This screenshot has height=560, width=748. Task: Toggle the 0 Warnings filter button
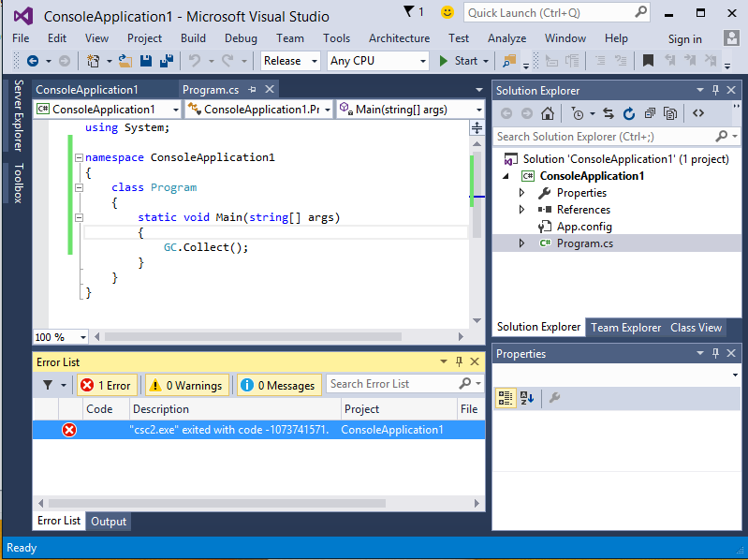187,386
